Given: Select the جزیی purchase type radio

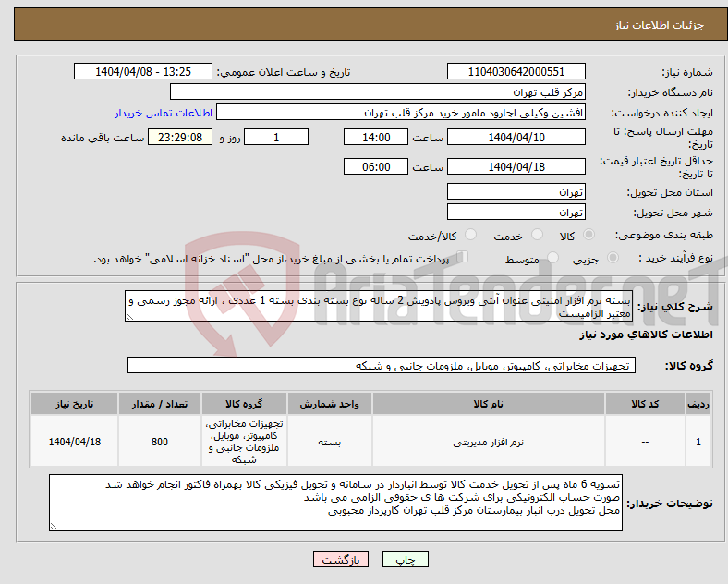Looking at the screenshot, I should click(613, 258).
